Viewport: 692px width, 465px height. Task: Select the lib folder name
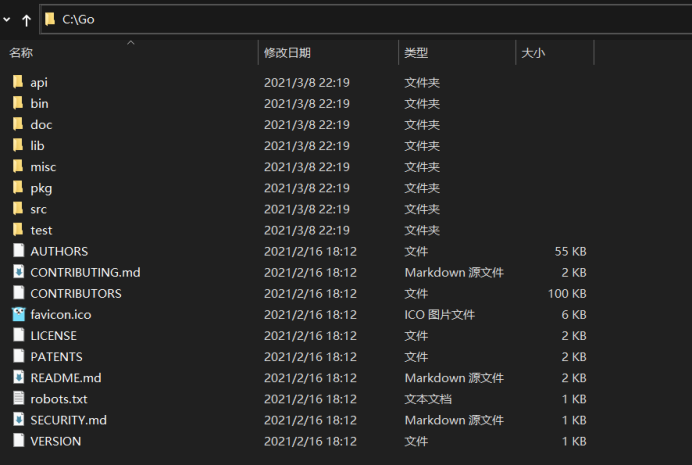(x=38, y=146)
